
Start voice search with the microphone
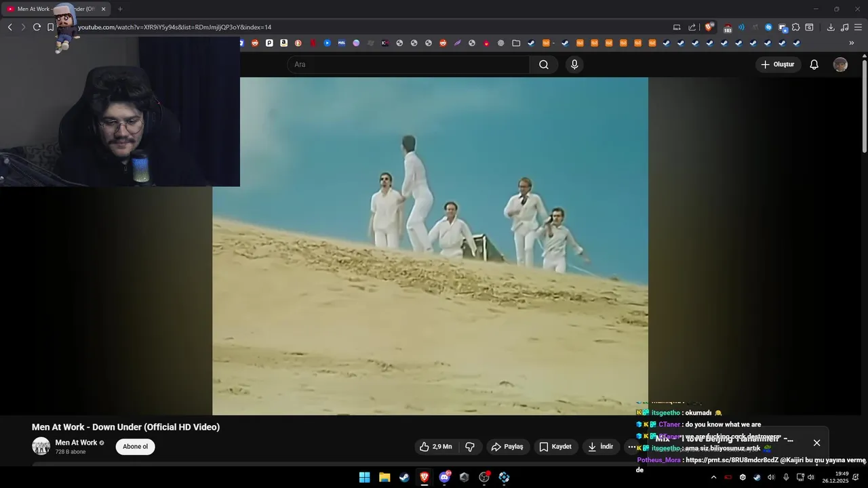[x=574, y=64]
